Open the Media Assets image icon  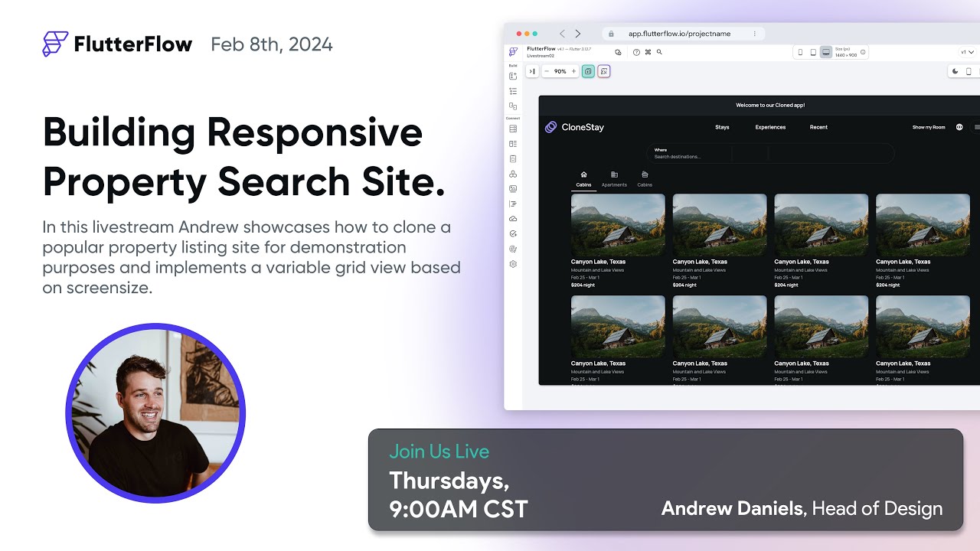(x=513, y=188)
